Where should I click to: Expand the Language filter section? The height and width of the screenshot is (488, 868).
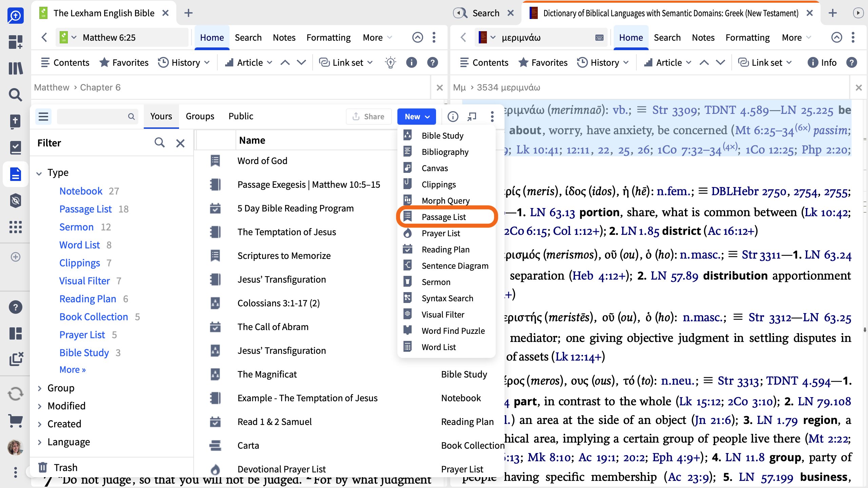point(39,442)
